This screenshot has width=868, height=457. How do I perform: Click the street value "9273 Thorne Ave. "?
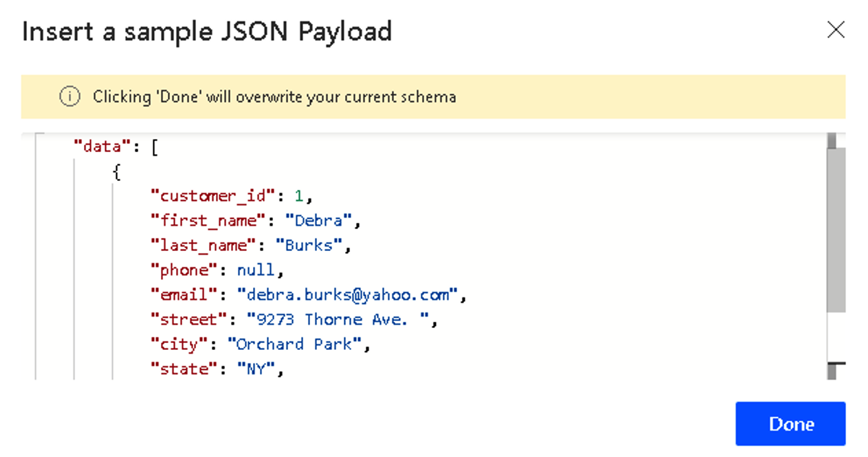pos(338,319)
